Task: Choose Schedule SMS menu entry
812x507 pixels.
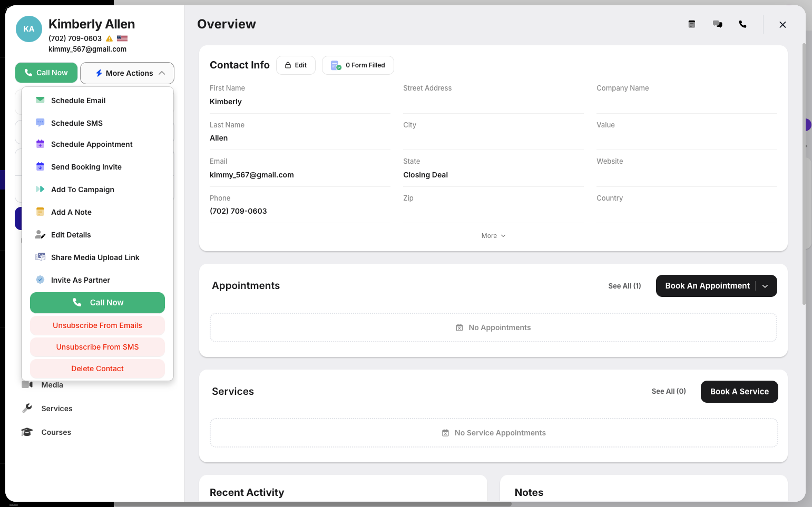Action: click(x=97, y=123)
